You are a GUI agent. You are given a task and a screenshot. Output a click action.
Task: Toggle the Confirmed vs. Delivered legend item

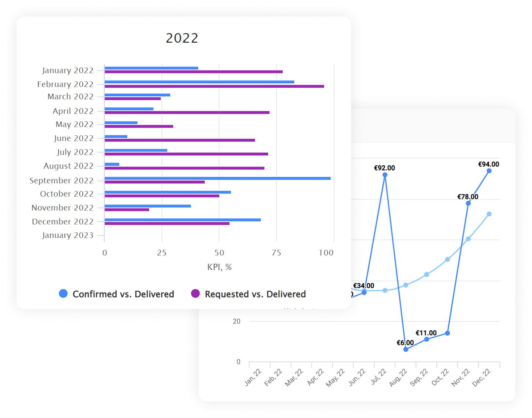pos(116,294)
